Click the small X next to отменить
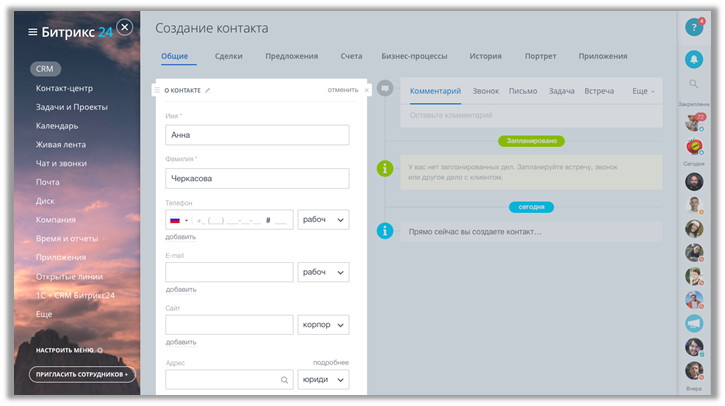The width and height of the screenshot is (725, 406). tap(367, 90)
